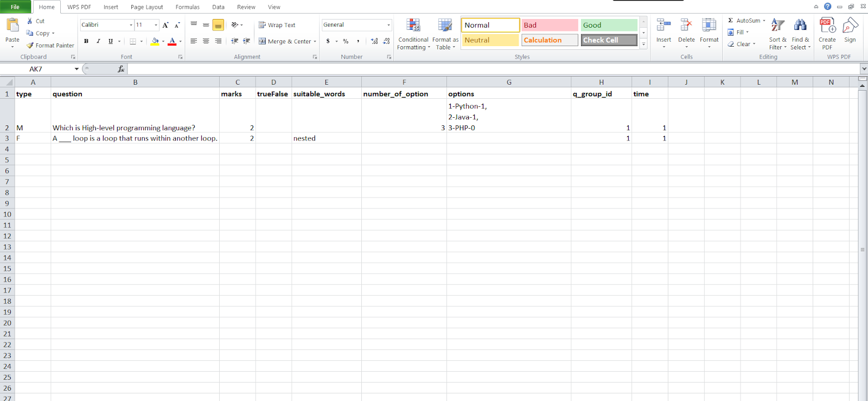
Task: Open Find & Select binoculars icon
Action: point(800,26)
